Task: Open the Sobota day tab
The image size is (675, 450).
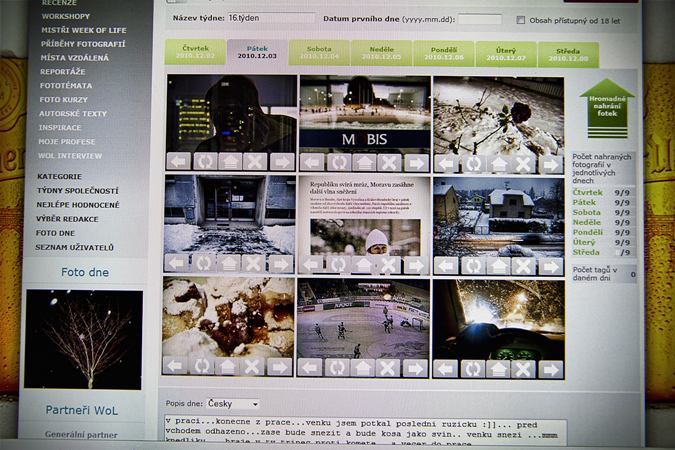Action: tap(319, 53)
